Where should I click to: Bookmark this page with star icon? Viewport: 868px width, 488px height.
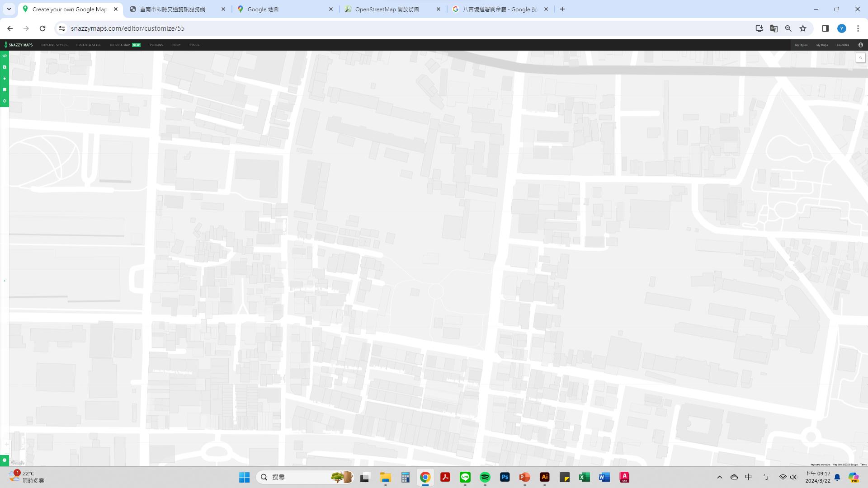(802, 28)
